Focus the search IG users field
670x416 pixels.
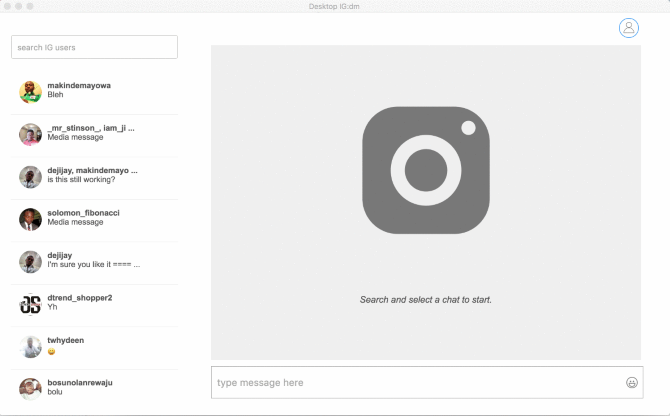[94, 47]
